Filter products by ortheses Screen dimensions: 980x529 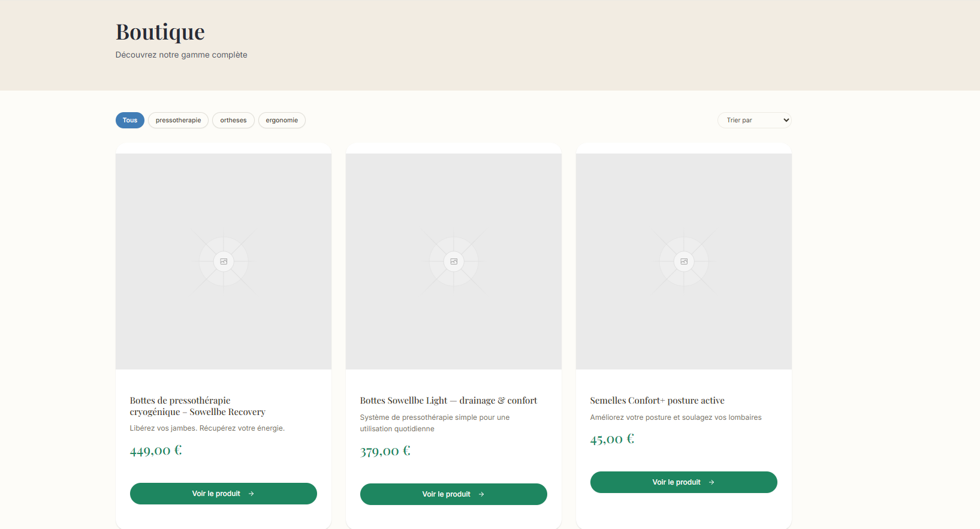coord(233,121)
